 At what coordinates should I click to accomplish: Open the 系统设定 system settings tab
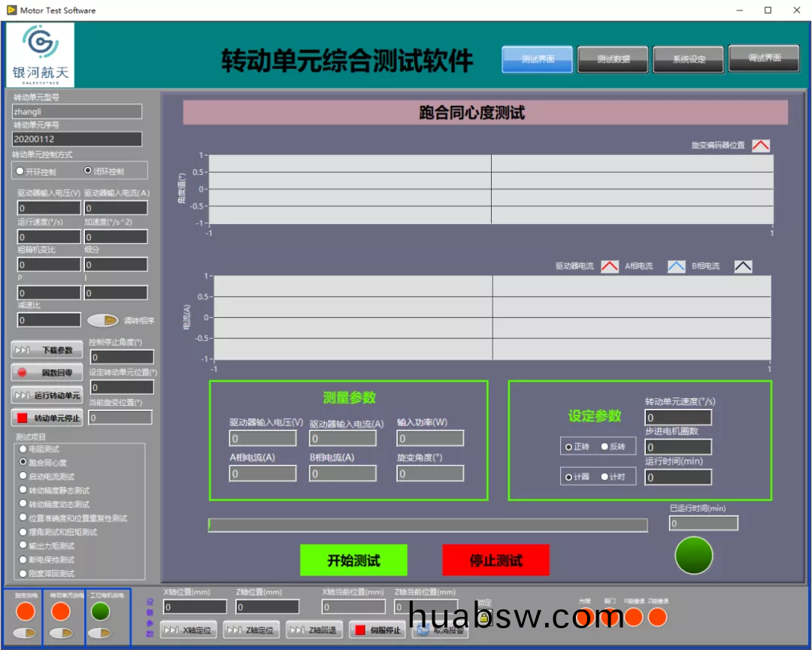[689, 59]
